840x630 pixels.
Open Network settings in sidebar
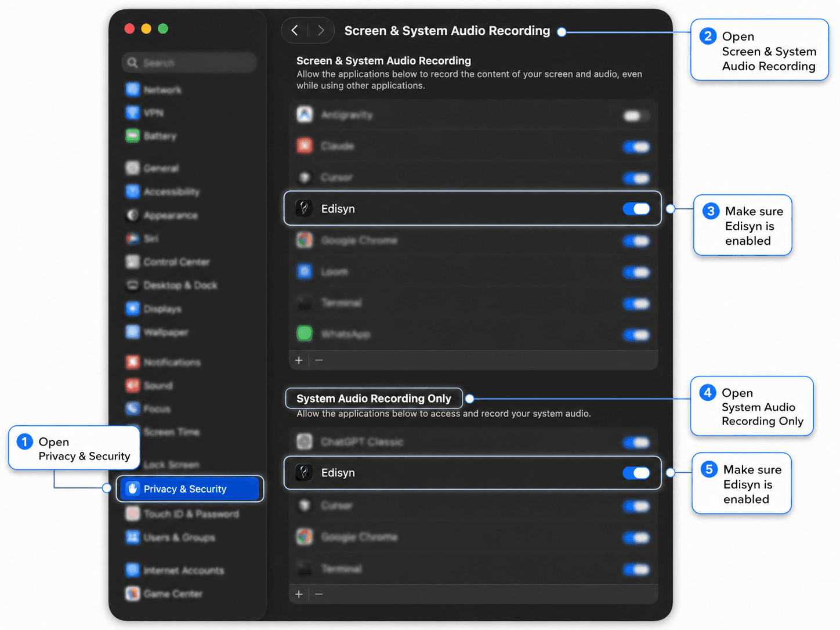click(154, 90)
